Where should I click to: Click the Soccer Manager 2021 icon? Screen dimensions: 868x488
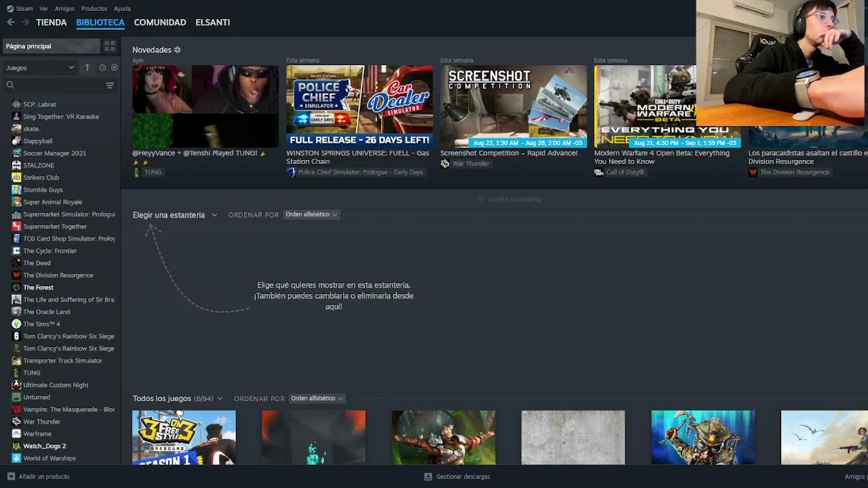pyautogui.click(x=16, y=153)
